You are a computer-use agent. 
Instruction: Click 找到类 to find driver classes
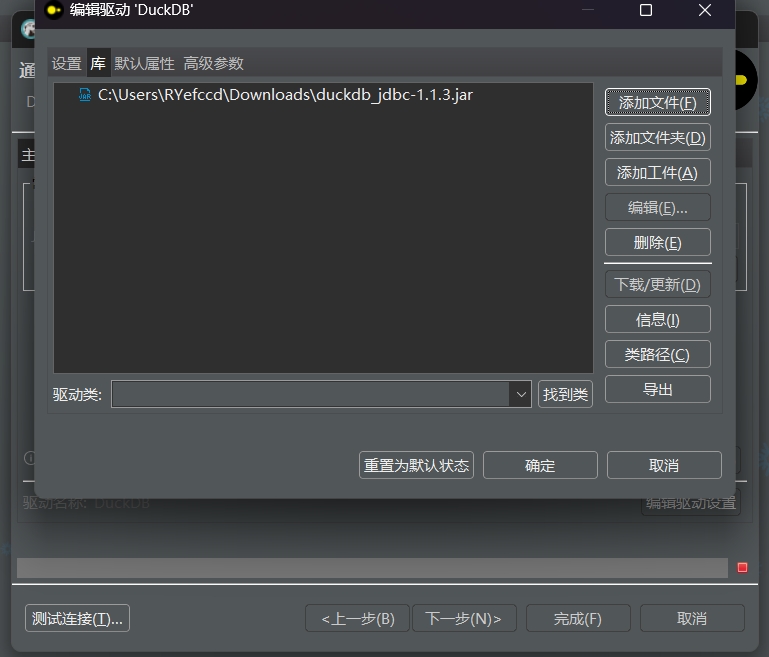click(565, 394)
